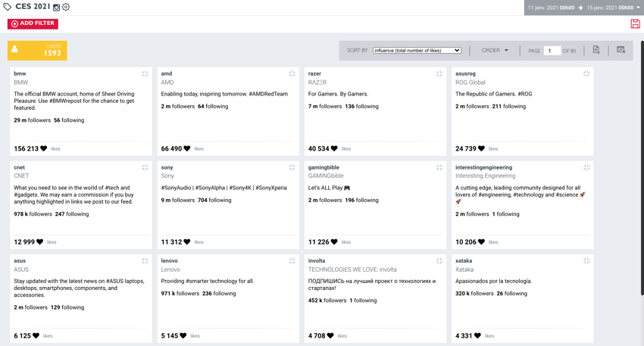Click the 452 k followers text
This screenshot has width=644, height=346.
(x=327, y=301)
